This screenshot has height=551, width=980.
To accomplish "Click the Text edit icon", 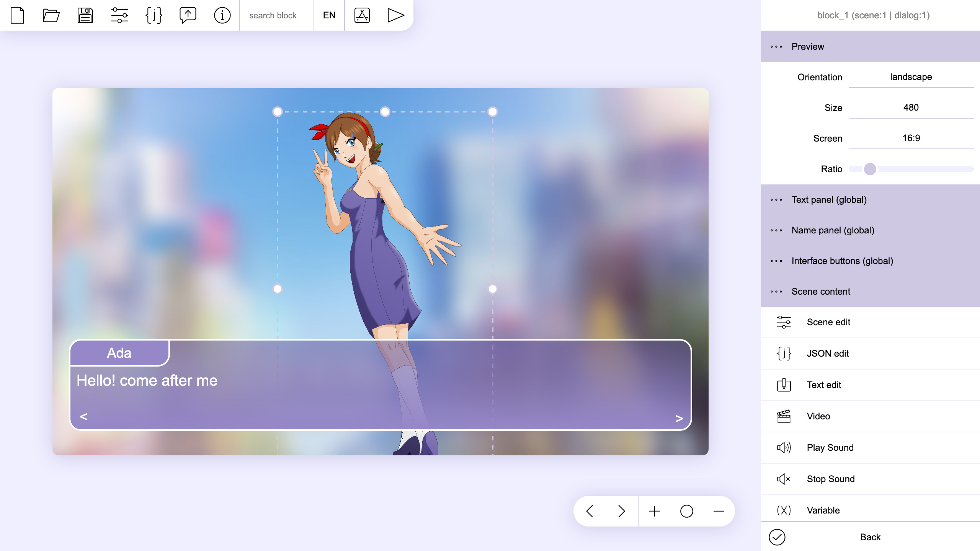I will 783,384.
